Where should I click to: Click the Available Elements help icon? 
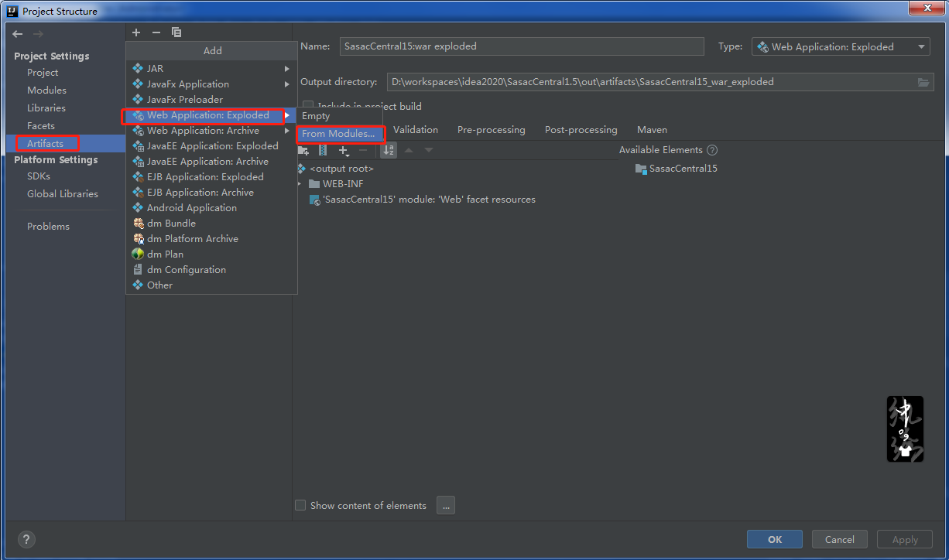tap(712, 150)
